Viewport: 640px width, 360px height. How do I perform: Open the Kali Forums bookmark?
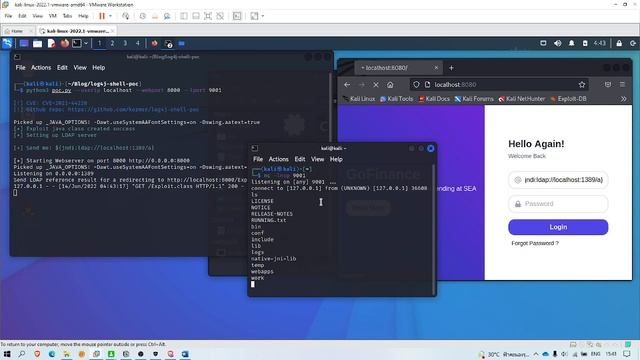(x=474, y=99)
